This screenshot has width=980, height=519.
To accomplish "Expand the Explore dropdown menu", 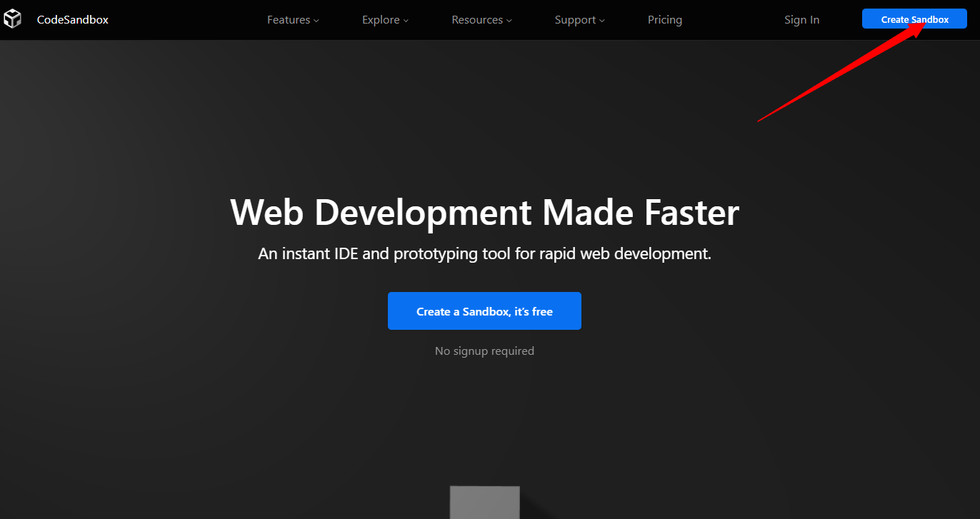I will [x=385, y=20].
